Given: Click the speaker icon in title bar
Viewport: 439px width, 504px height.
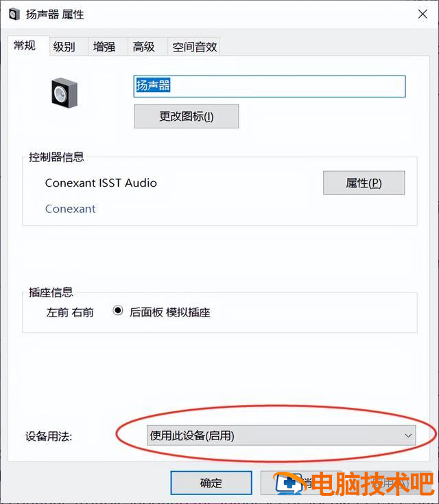Looking at the screenshot, I should point(14,14).
